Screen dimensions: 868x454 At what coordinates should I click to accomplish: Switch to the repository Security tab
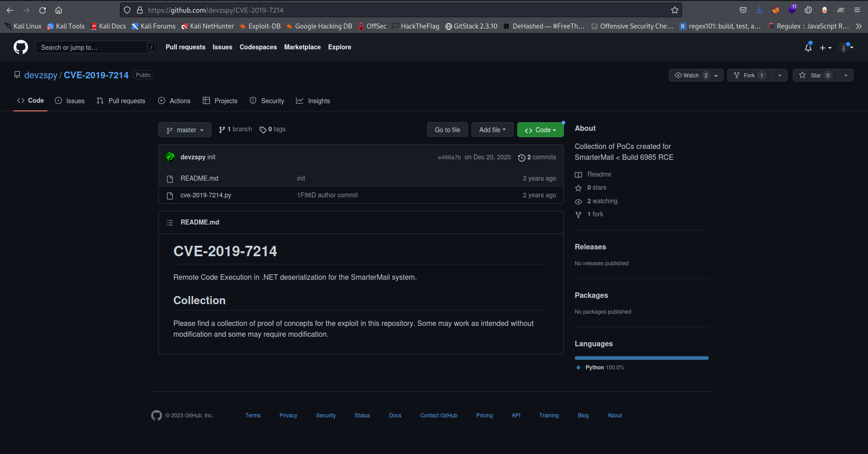pyautogui.click(x=267, y=100)
